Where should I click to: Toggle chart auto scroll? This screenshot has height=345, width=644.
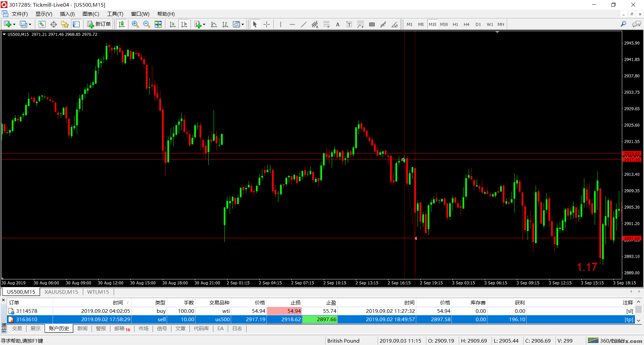click(172, 24)
